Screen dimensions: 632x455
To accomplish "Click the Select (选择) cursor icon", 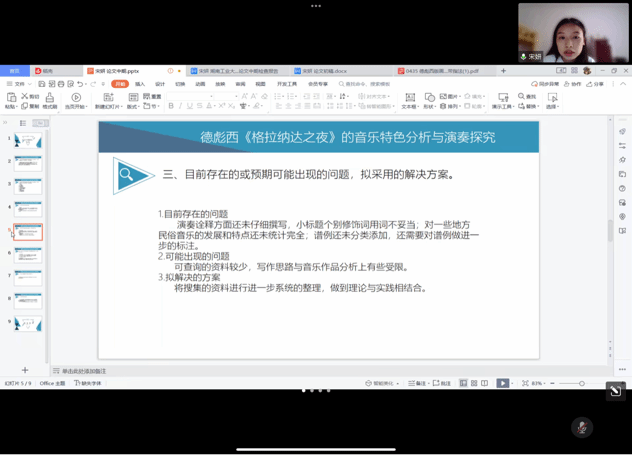I will click(552, 97).
